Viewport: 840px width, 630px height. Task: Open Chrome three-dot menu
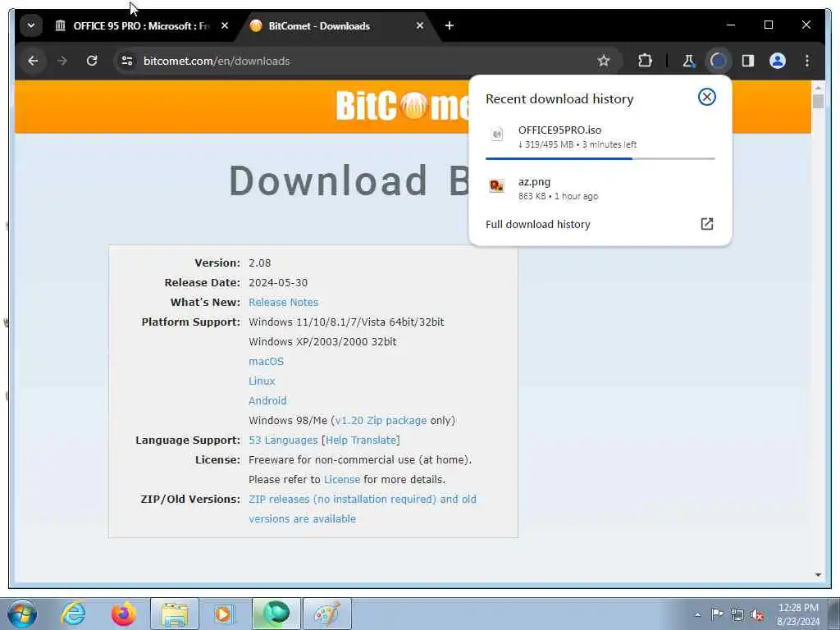coord(807,61)
